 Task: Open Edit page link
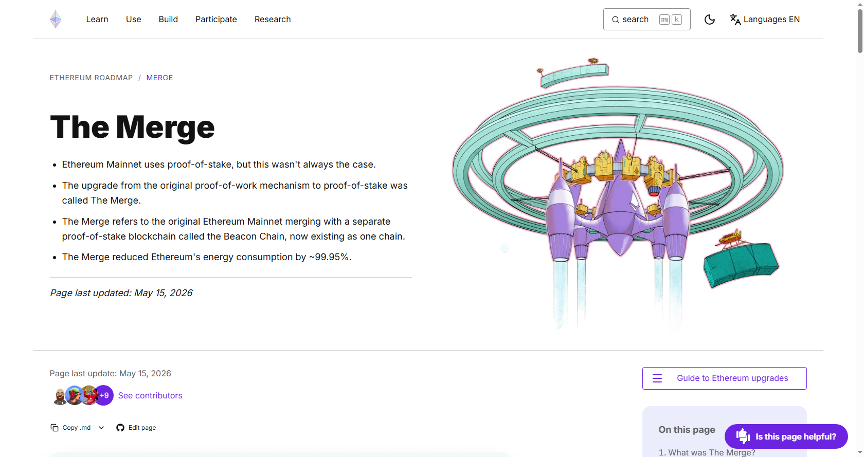(x=142, y=428)
